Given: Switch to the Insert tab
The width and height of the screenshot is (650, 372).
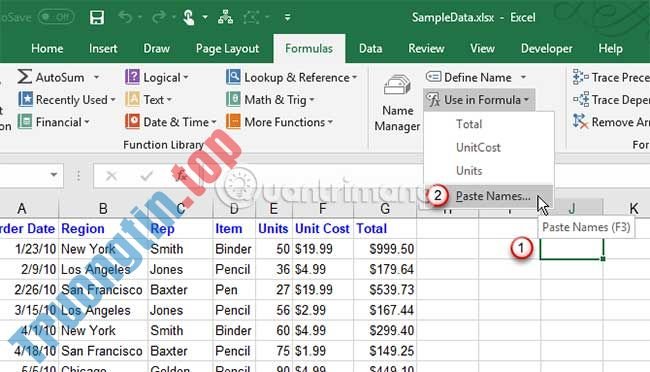Looking at the screenshot, I should 103,49.
